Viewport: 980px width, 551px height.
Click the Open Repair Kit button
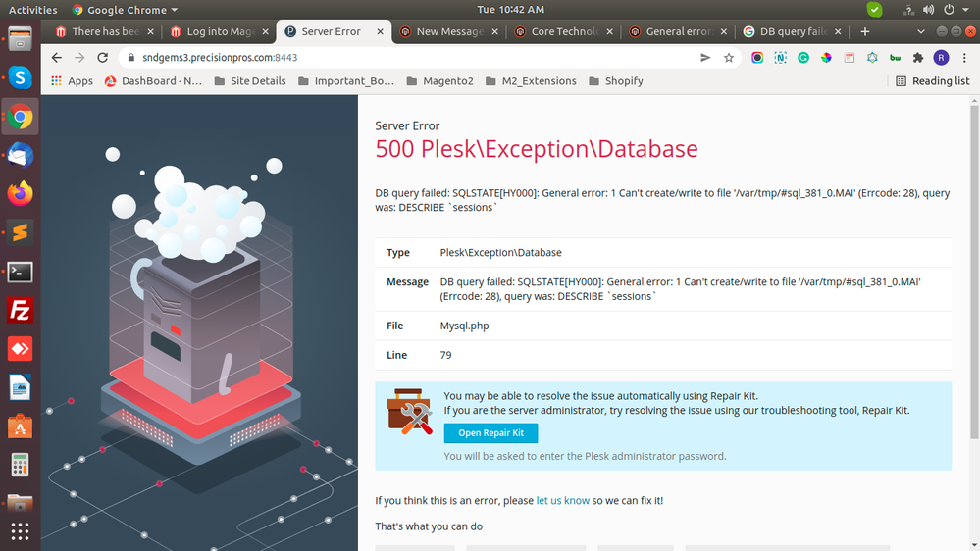click(490, 433)
